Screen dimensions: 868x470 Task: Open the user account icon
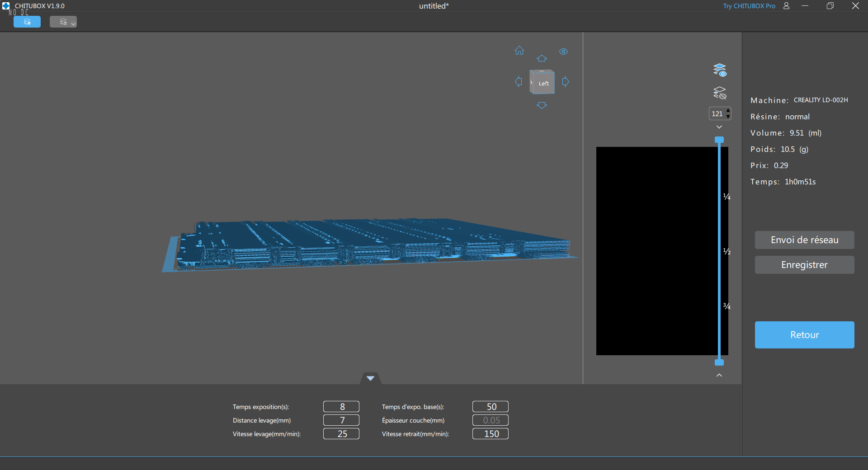point(787,6)
